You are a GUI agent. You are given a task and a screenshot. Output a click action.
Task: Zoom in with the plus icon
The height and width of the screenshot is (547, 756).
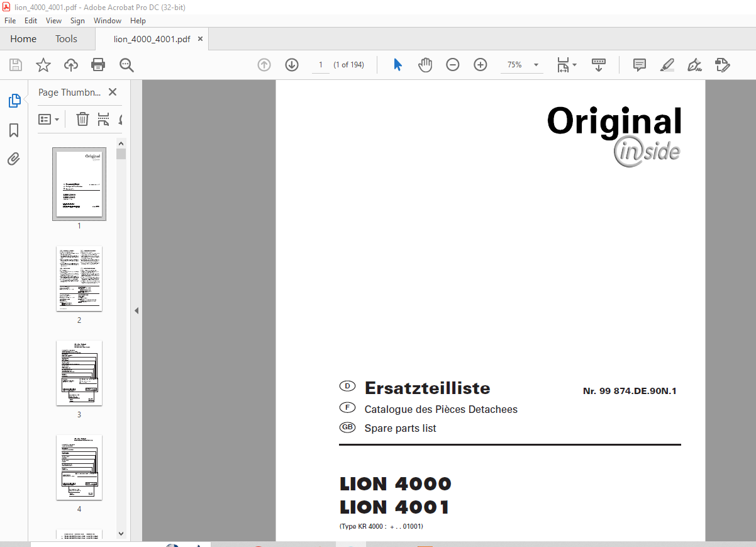[x=481, y=65]
